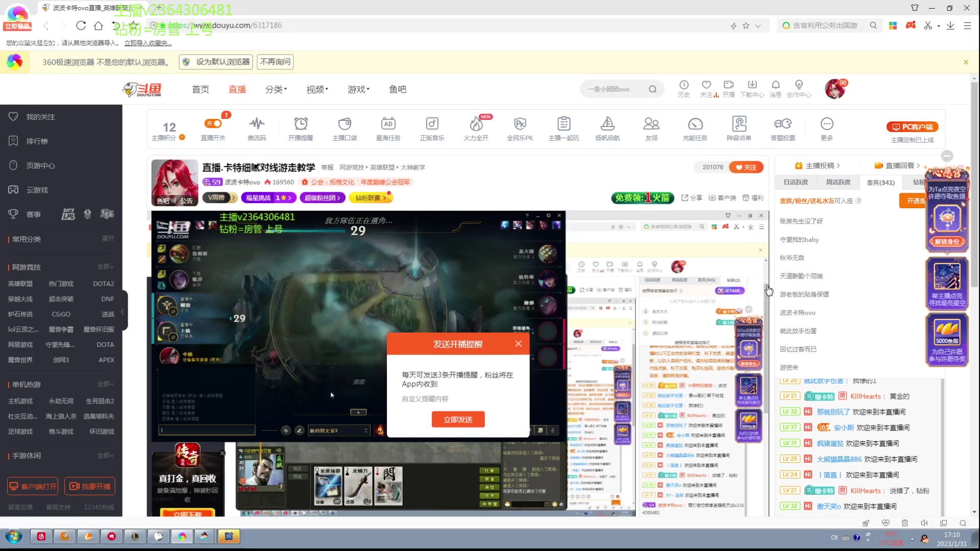980x551 pixels.
Task: Expand the 游戏 nav dropdown
Action: (359, 89)
